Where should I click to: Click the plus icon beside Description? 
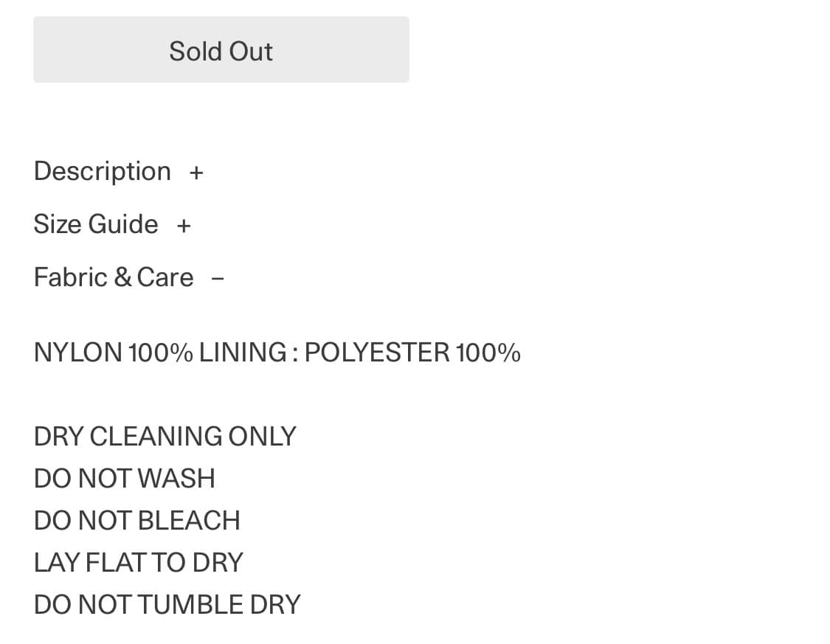196,173
